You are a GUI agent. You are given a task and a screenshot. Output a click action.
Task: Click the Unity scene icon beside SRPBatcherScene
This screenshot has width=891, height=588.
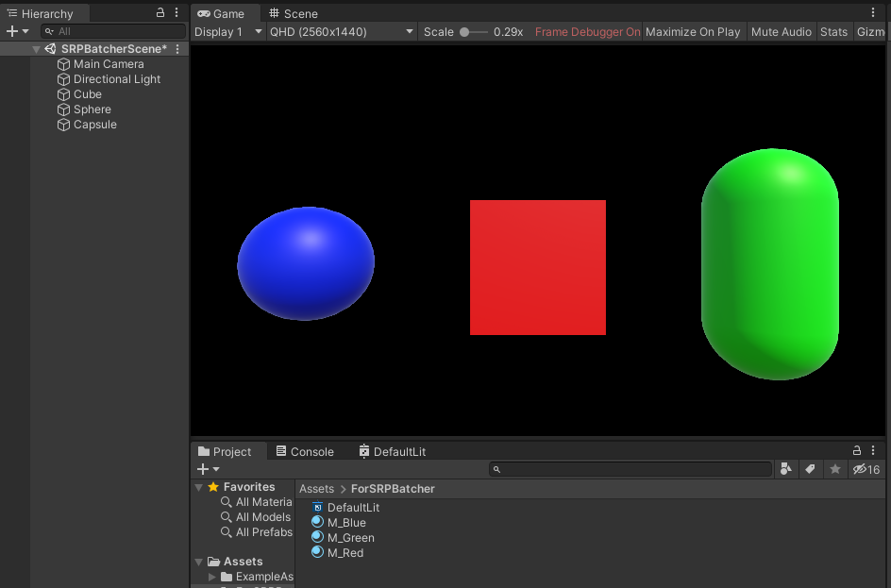pos(51,49)
